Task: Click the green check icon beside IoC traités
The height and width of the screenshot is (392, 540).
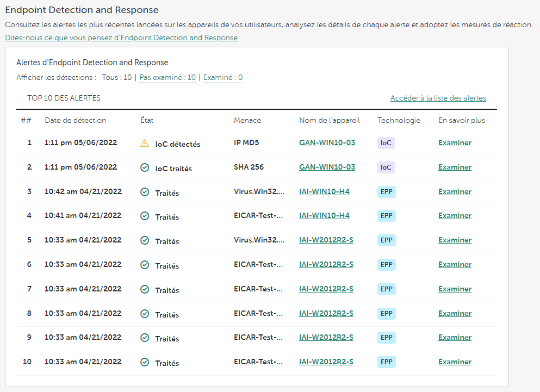Action: coord(144,167)
